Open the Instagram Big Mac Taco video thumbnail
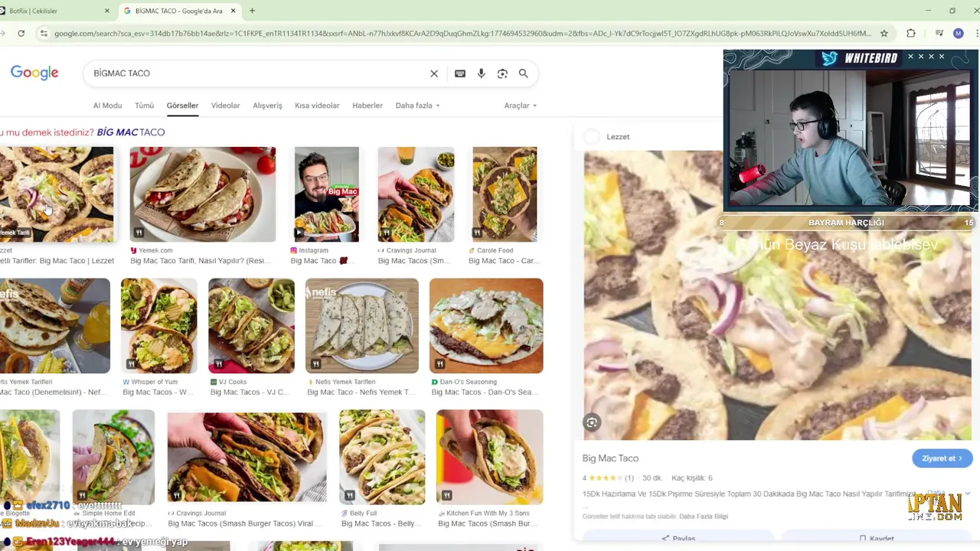The height and width of the screenshot is (551, 980). [x=326, y=194]
